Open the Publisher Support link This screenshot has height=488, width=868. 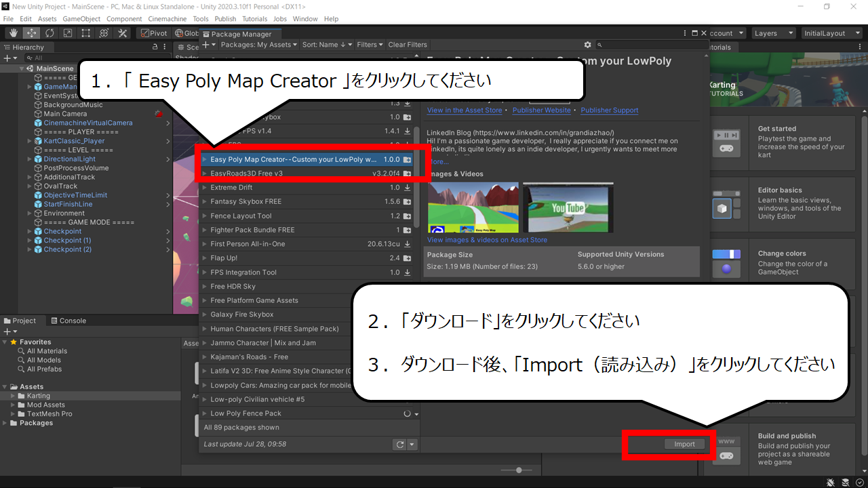[x=609, y=110]
